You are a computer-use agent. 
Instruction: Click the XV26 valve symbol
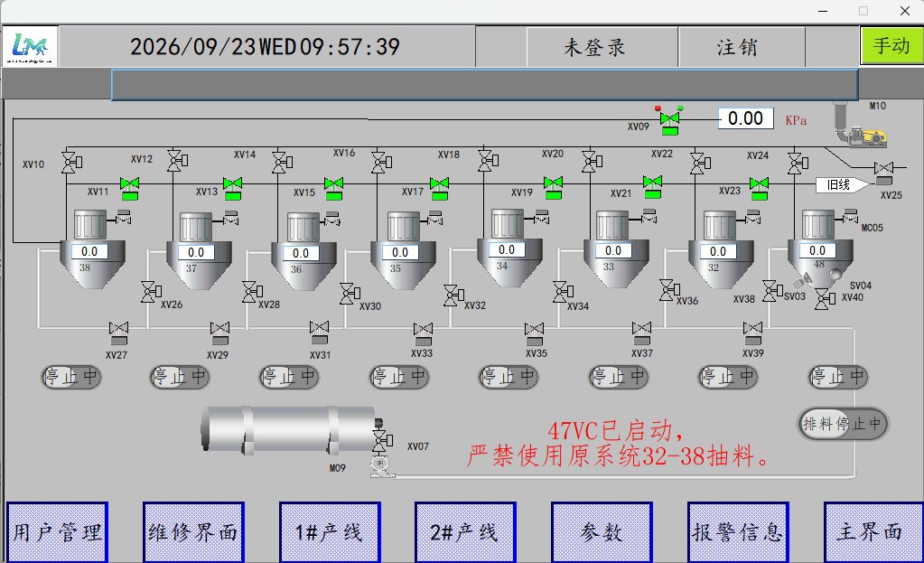pyautogui.click(x=152, y=291)
